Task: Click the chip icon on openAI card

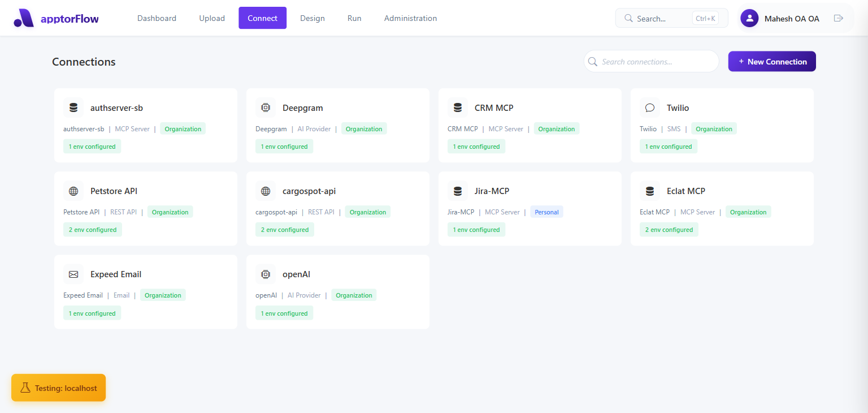Action: (266, 274)
